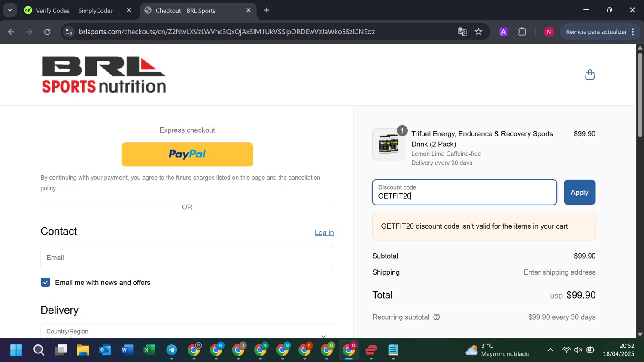Click the Trifuel product thumbnail
The width and height of the screenshot is (644, 362).
389,145
